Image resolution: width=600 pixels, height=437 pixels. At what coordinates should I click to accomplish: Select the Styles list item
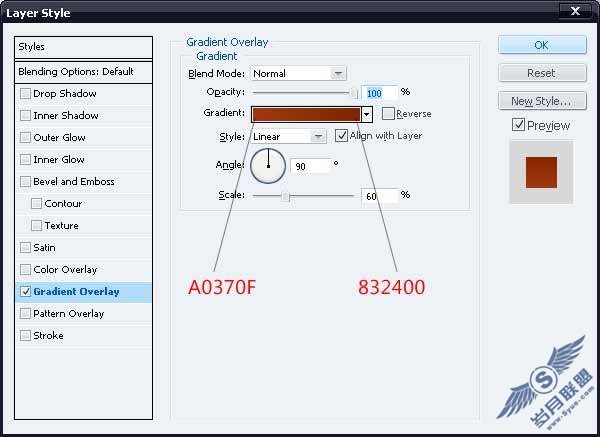(x=83, y=47)
